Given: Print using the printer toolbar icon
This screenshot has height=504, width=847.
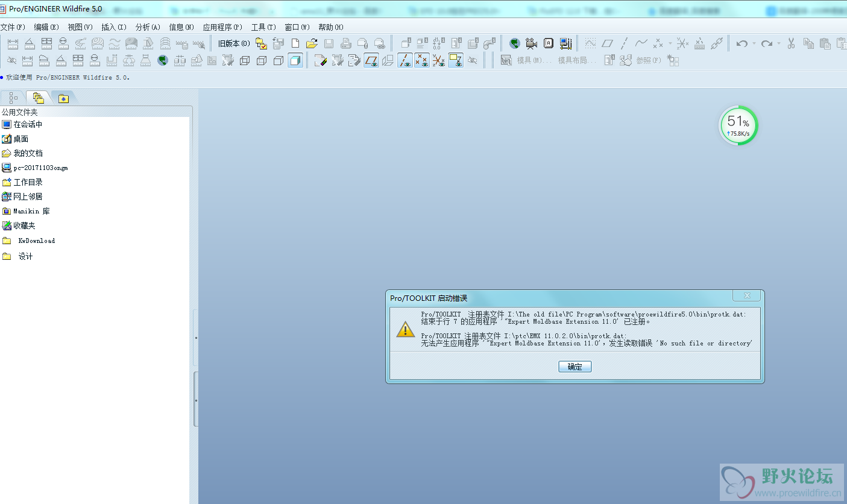Looking at the screenshot, I should pyautogui.click(x=345, y=43).
